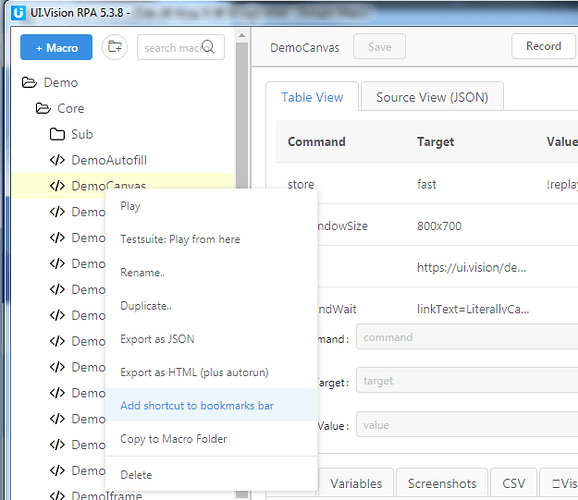
Task: Collapse the Demo folder
Action: tap(29, 83)
